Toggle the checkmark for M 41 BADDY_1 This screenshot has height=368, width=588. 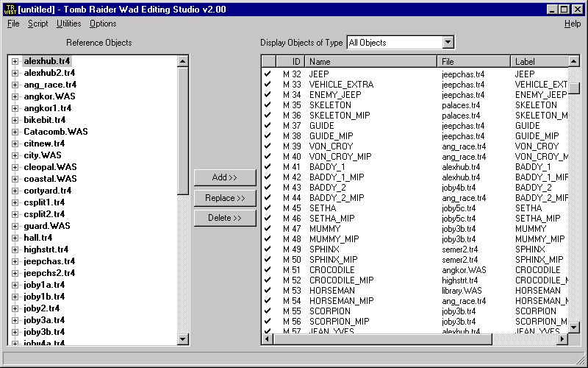pyautogui.click(x=268, y=166)
